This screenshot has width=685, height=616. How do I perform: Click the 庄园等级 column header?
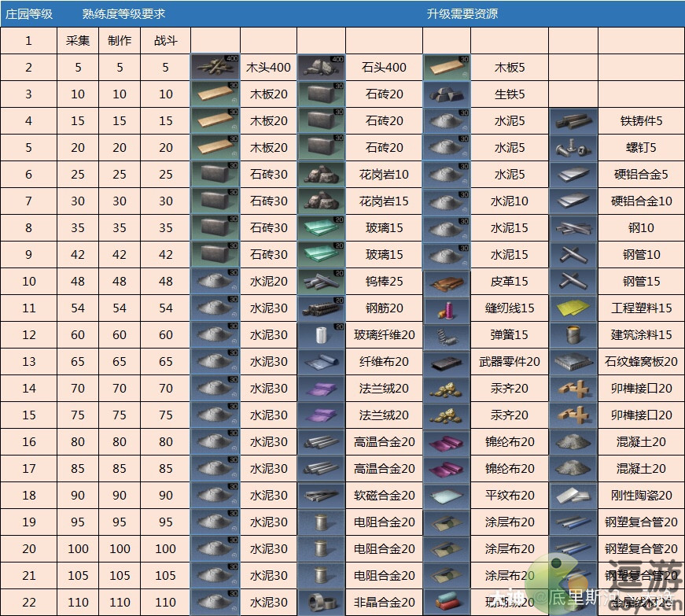click(x=29, y=14)
